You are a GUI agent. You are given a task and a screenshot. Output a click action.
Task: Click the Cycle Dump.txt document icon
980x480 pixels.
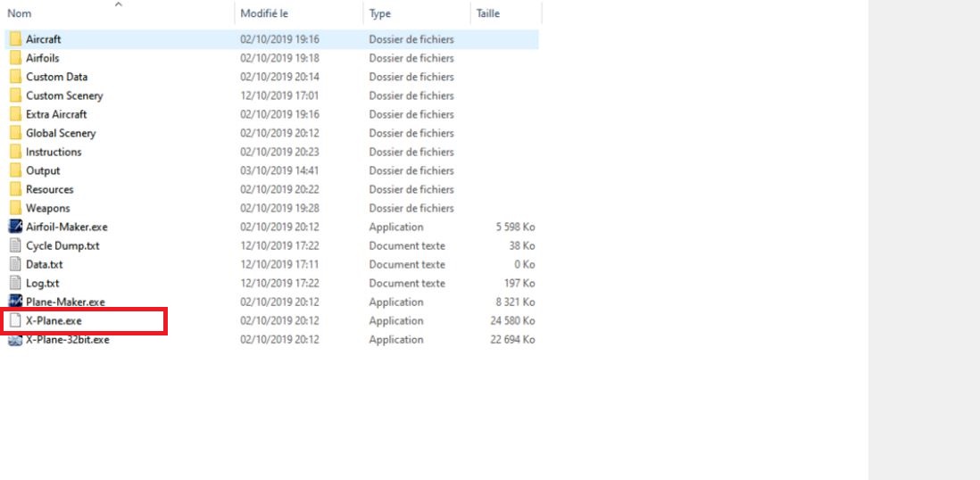pos(16,245)
